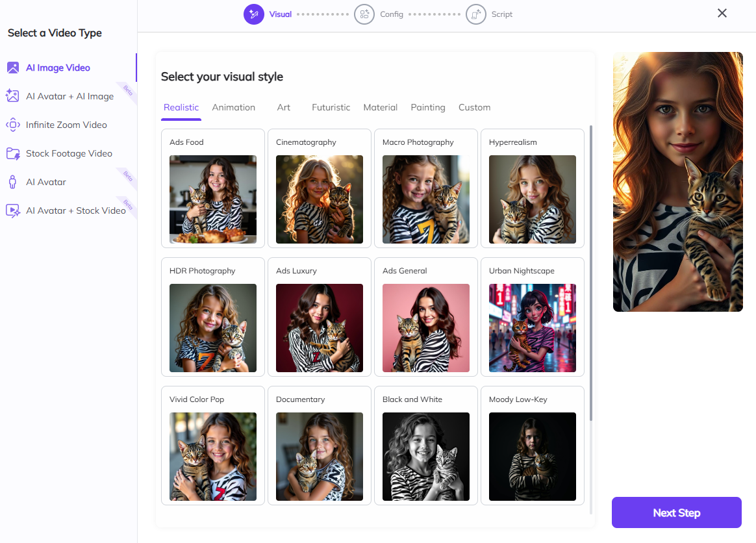The height and width of the screenshot is (543, 756).
Task: Pick the Ads Luxury style thumbnail
Action: click(319, 328)
